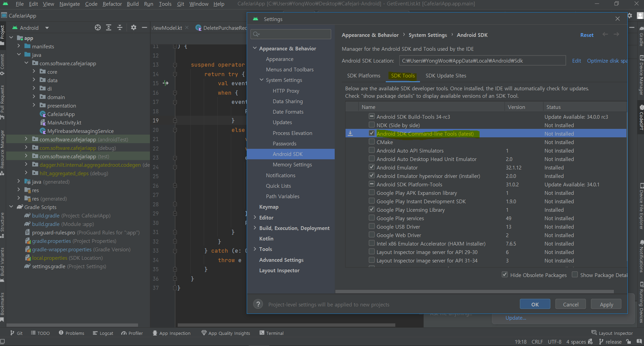Click the Reset link
The image size is (644, 346).
(x=586, y=35)
